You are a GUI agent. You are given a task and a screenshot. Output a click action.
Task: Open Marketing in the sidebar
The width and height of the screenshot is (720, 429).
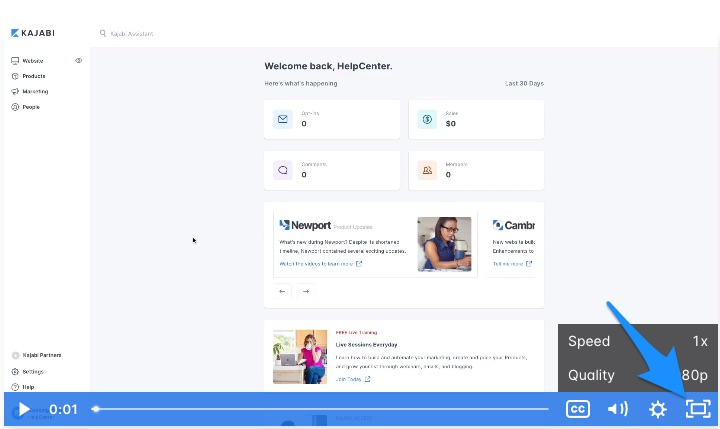35,91
